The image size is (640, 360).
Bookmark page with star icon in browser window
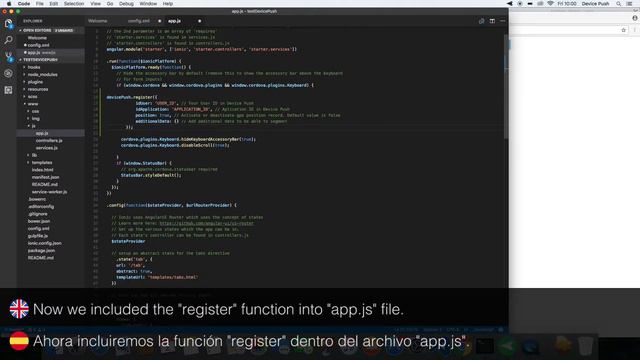tap(623, 30)
